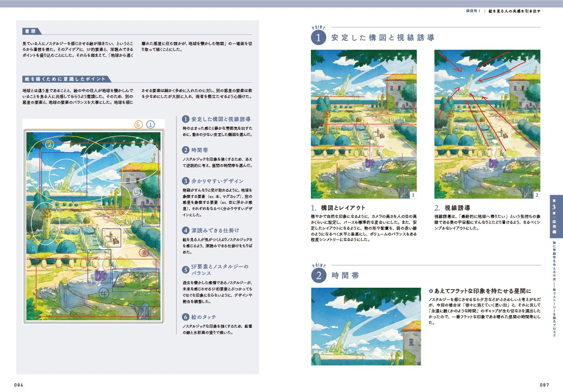563x392 pixels.
Task: Click the list heading 絵のタッチ
Action: click(203, 317)
